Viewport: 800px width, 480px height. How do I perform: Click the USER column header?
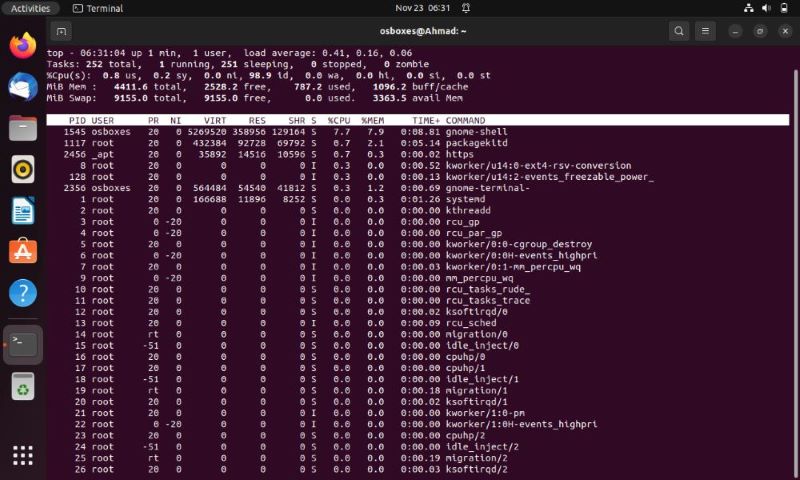click(x=103, y=120)
